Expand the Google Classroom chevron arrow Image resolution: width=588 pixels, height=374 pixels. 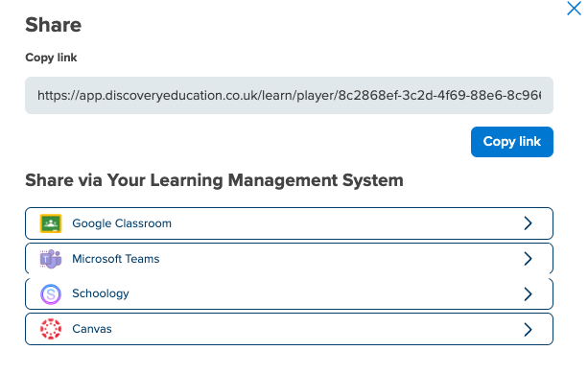(x=528, y=223)
